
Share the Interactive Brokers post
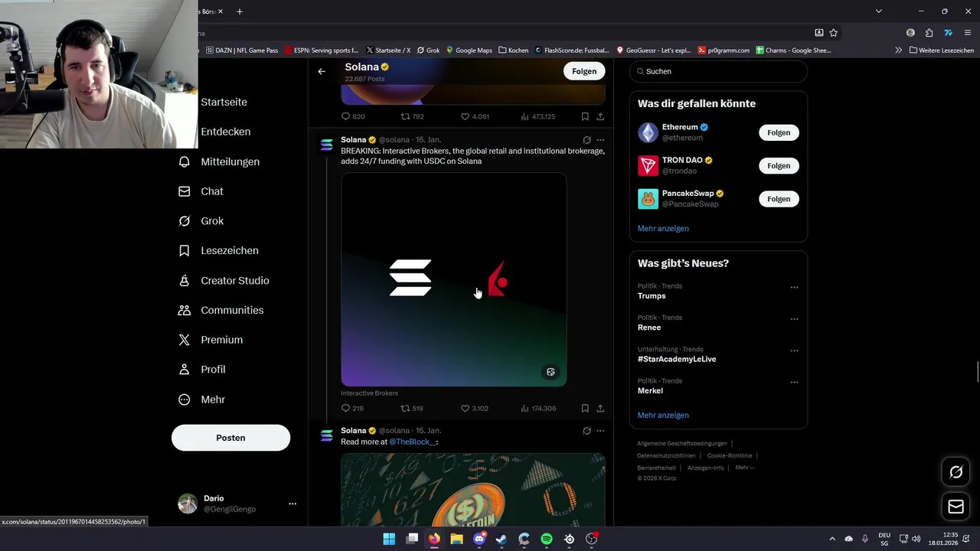pos(600,408)
